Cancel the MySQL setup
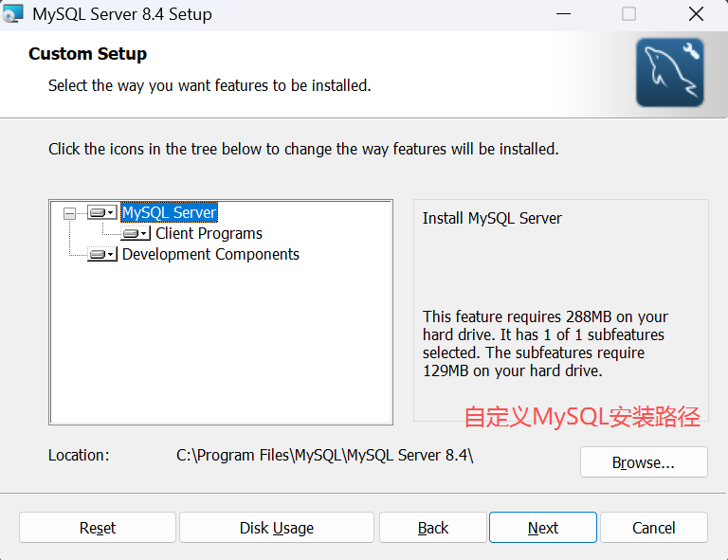The width and height of the screenshot is (728, 560). [x=654, y=528]
